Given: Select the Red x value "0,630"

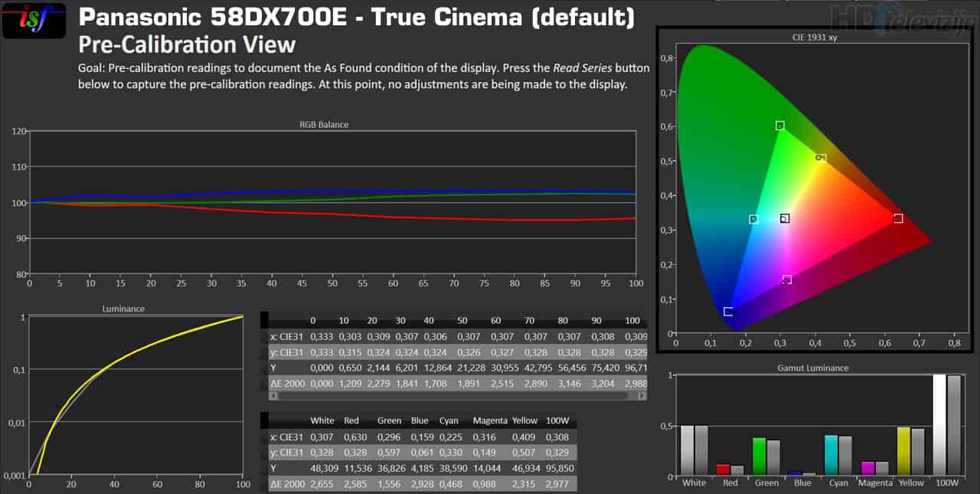Looking at the screenshot, I should [356, 437].
